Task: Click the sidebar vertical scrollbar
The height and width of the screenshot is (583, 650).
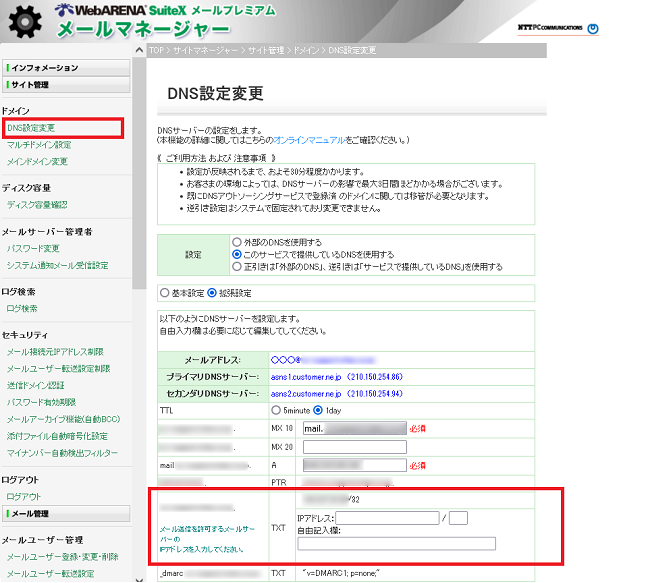Action: (x=139, y=172)
